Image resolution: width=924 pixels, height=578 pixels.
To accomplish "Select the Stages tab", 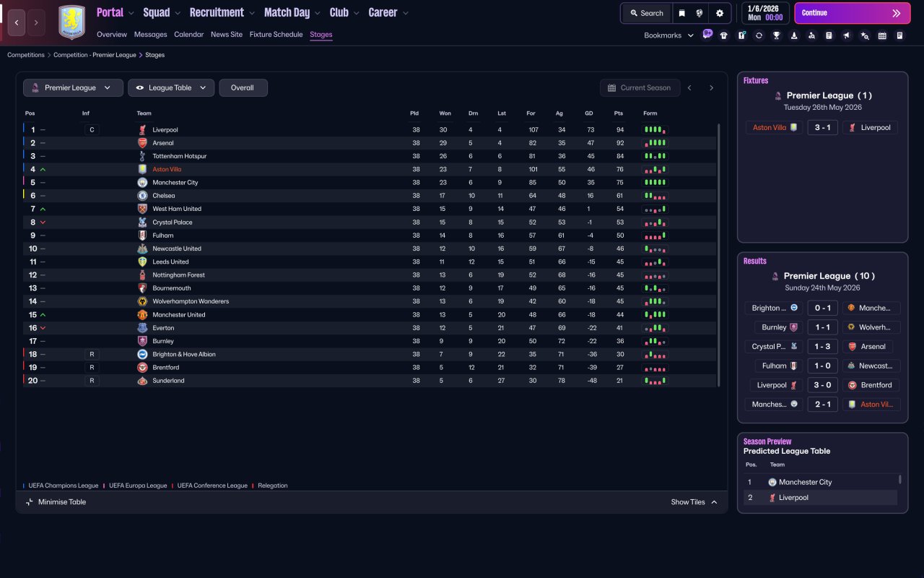I will pos(321,35).
